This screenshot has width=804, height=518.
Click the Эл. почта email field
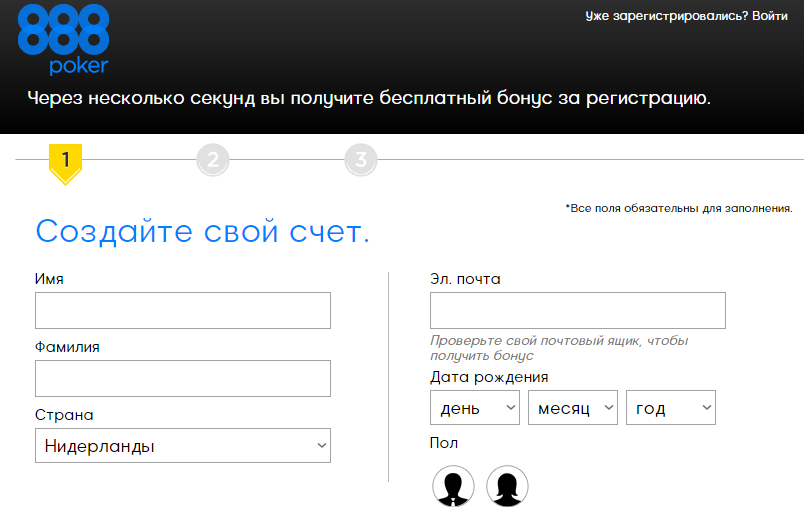pos(578,311)
